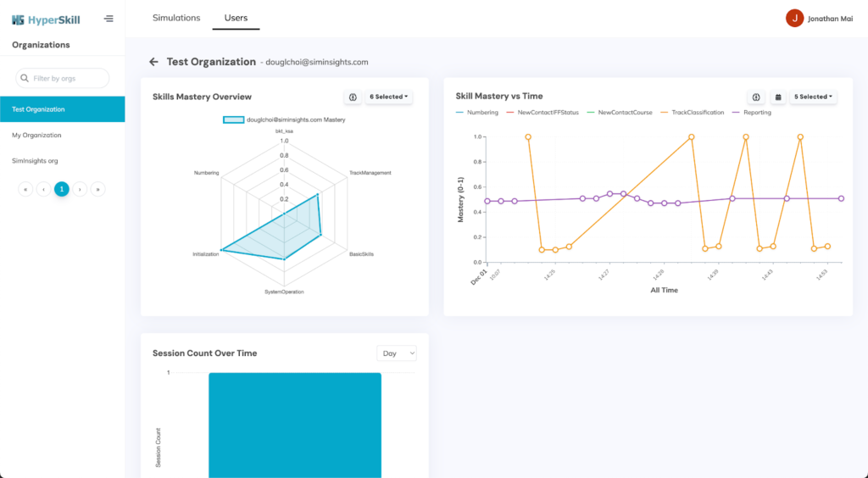868x478 pixels.
Task: Click the back arrow beside Test Organization
Action: click(x=153, y=62)
